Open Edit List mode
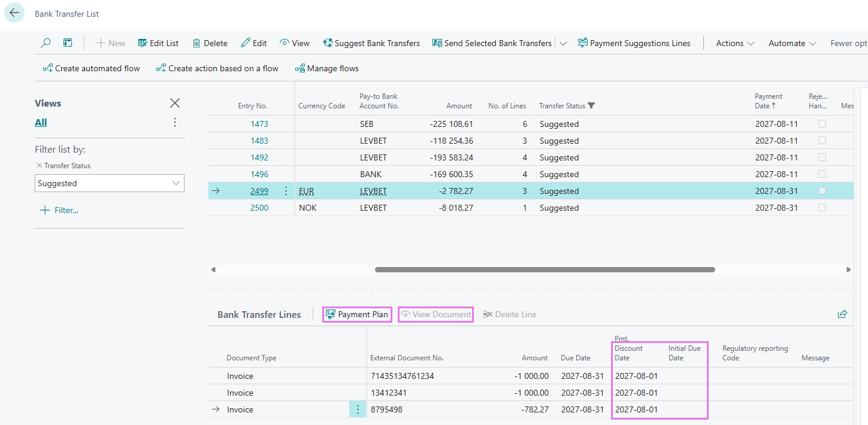 click(x=158, y=43)
